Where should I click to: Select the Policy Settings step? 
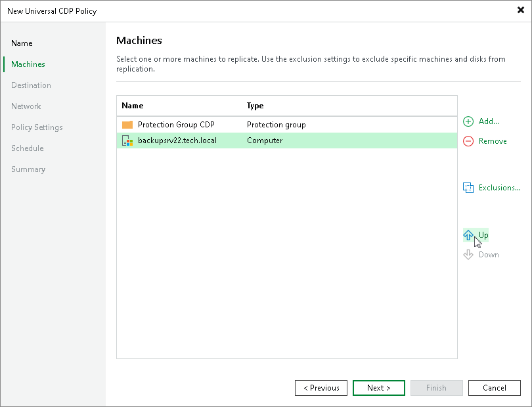(x=36, y=127)
